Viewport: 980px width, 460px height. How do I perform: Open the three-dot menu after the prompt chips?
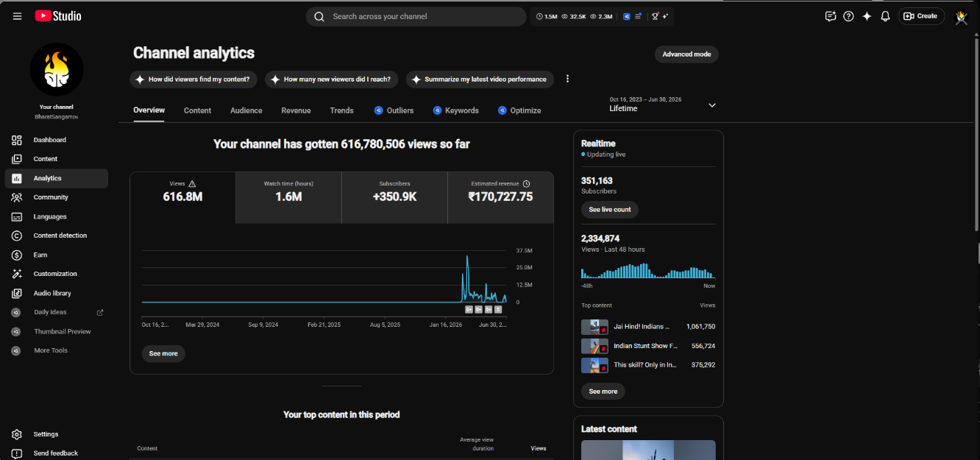(x=567, y=79)
